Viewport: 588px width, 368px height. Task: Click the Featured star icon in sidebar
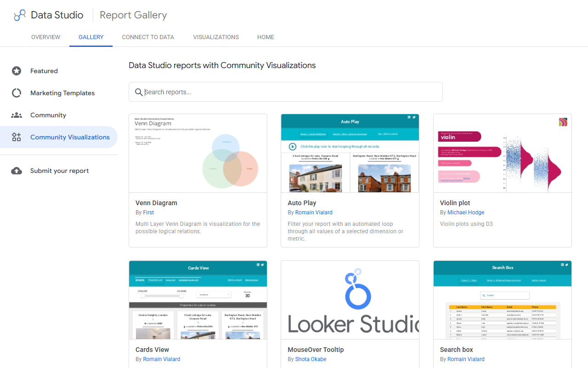(x=17, y=71)
